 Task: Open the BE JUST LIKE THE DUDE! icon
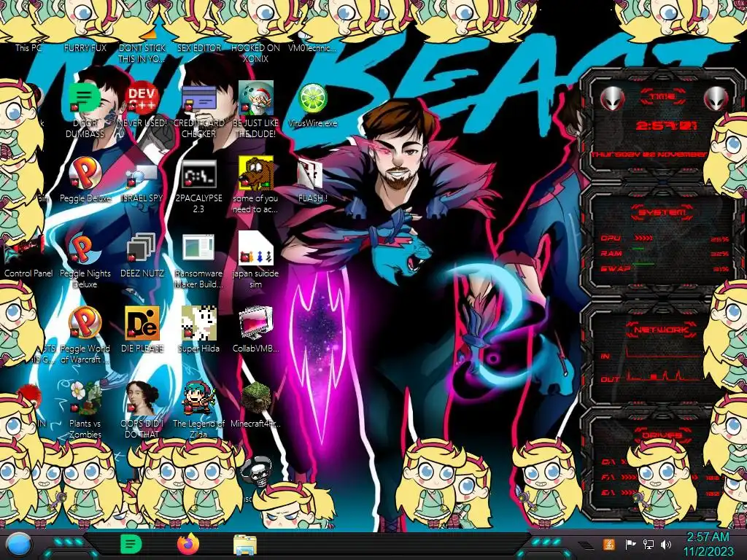256,99
